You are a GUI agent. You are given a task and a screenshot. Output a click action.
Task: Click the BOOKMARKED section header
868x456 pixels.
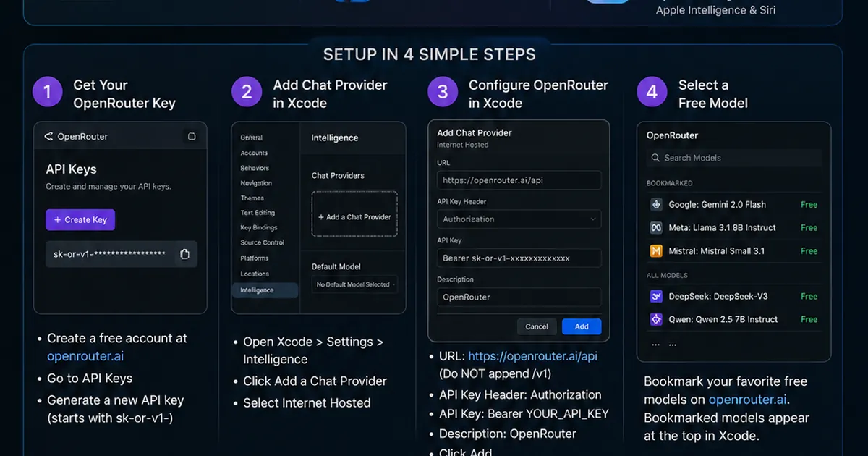tap(669, 184)
